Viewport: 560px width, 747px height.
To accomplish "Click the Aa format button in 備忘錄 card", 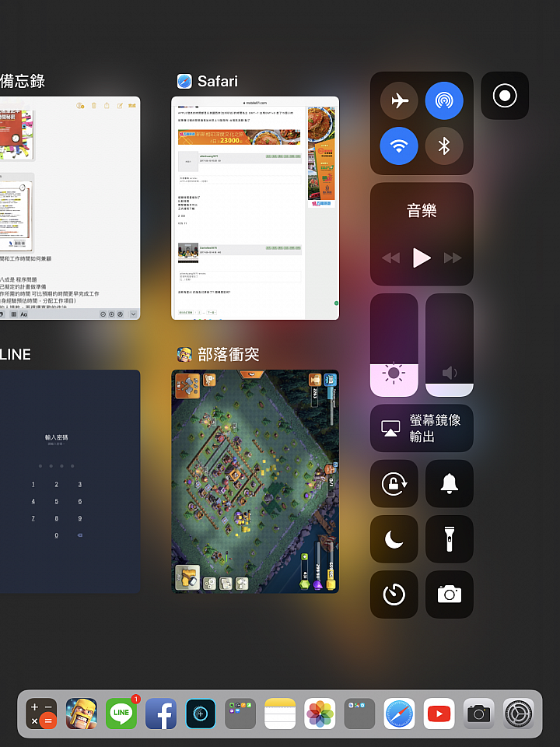I will click(x=23, y=314).
